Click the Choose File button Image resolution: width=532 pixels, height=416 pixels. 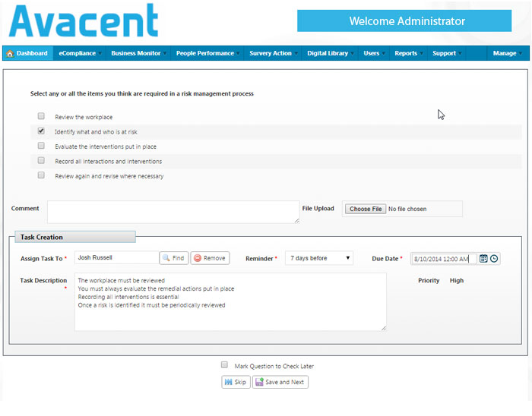coord(366,209)
